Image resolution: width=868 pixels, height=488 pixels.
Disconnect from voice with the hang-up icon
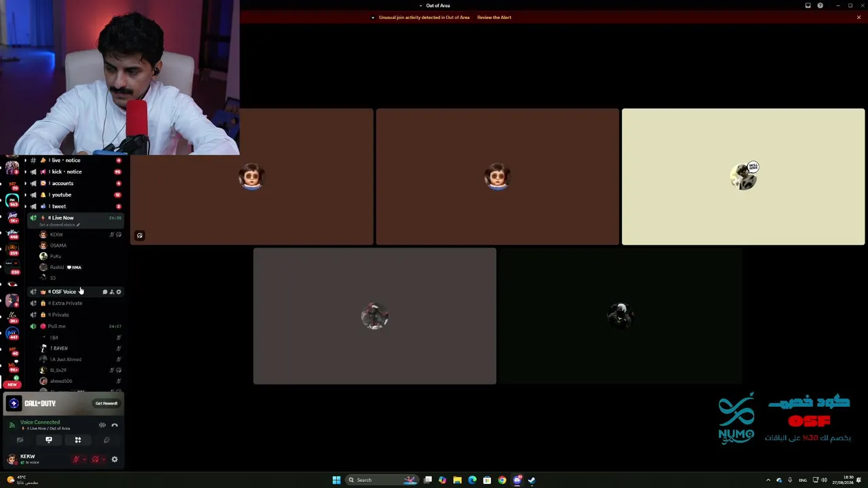tap(115, 425)
